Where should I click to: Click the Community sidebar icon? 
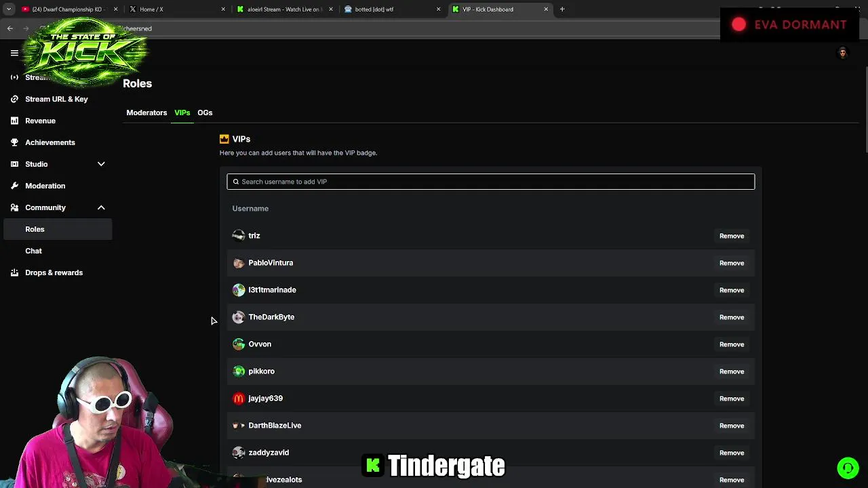14,207
